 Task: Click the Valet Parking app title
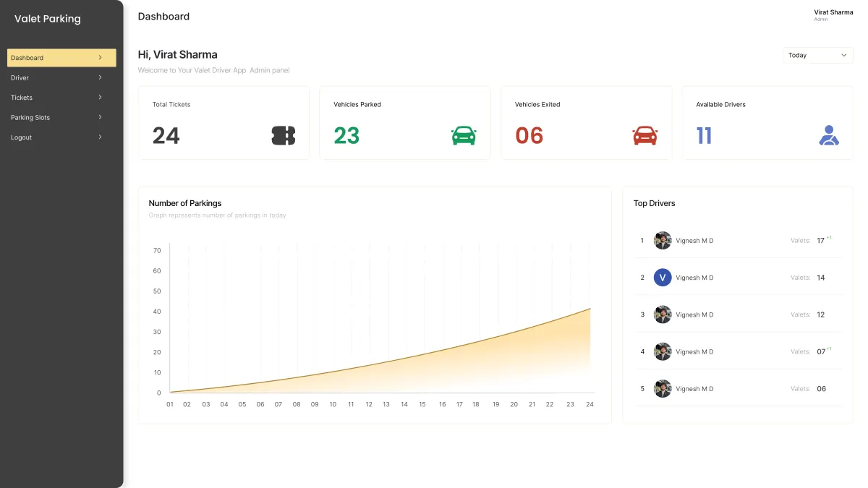coord(48,19)
